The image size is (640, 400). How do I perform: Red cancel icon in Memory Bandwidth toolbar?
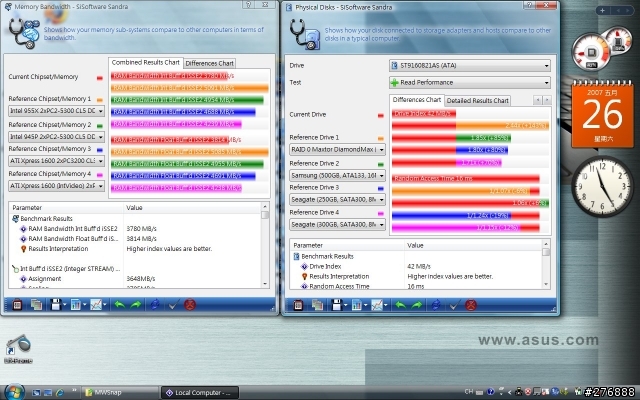pyautogui.click(x=190, y=304)
